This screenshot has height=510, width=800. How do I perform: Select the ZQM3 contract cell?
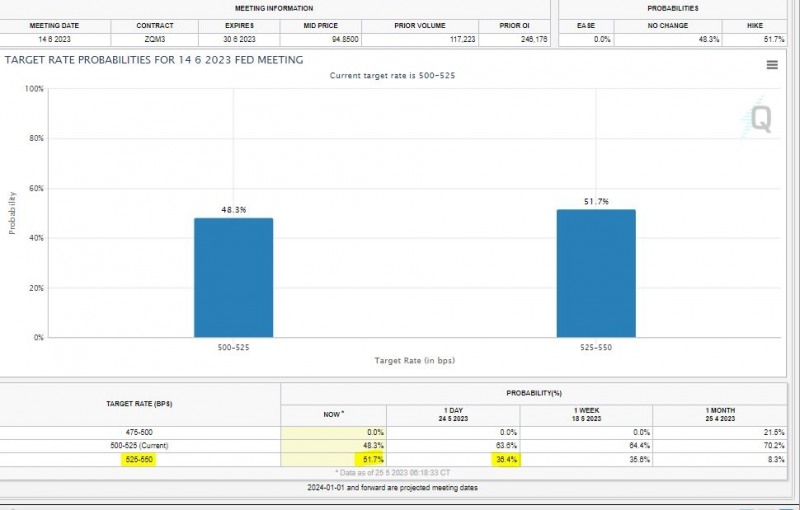click(155, 39)
